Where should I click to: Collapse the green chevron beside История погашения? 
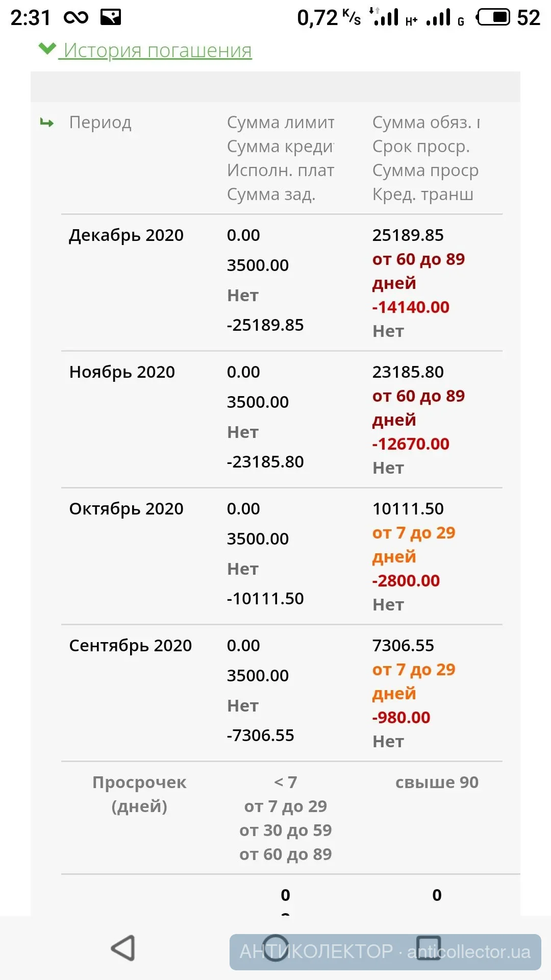(x=47, y=50)
